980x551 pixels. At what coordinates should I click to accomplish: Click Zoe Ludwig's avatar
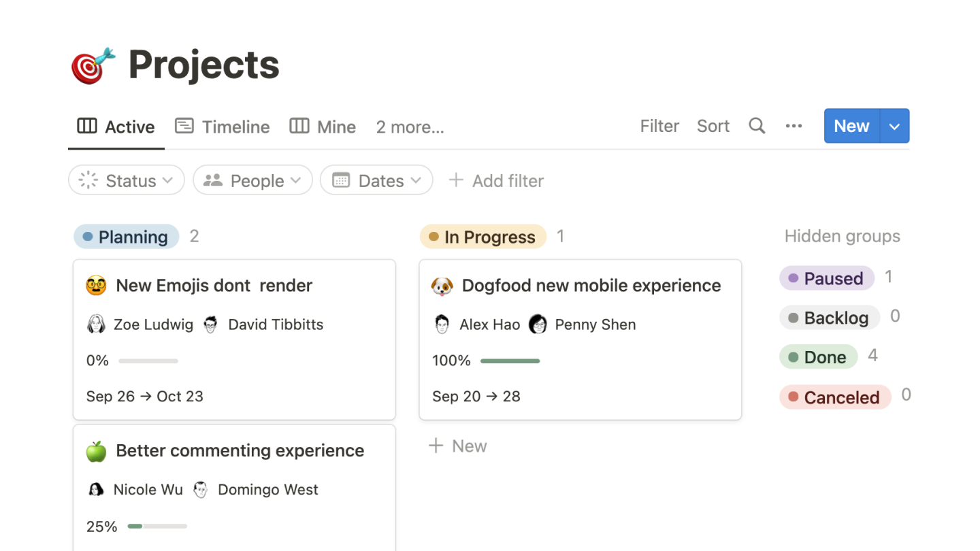[x=96, y=324]
